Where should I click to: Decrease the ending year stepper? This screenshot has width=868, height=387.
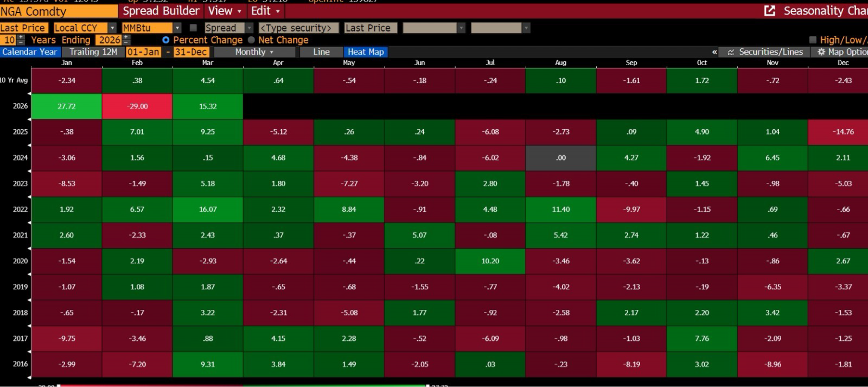coord(126,42)
